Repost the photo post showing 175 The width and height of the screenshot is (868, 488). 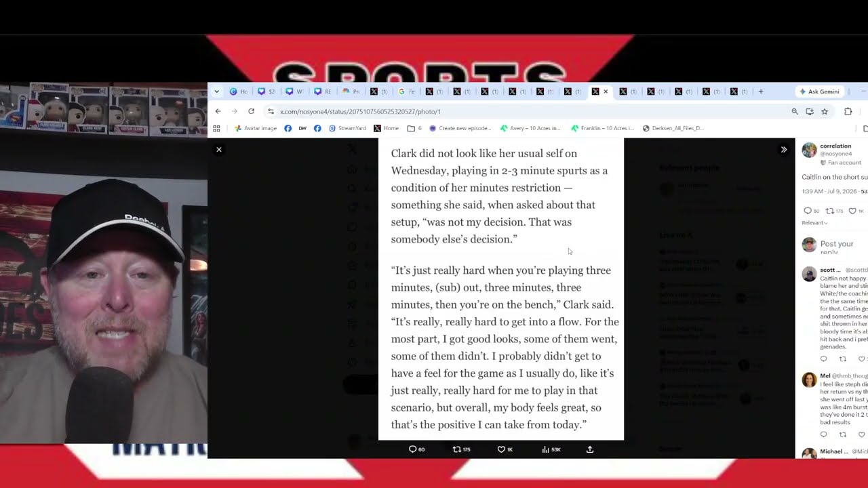(461, 449)
